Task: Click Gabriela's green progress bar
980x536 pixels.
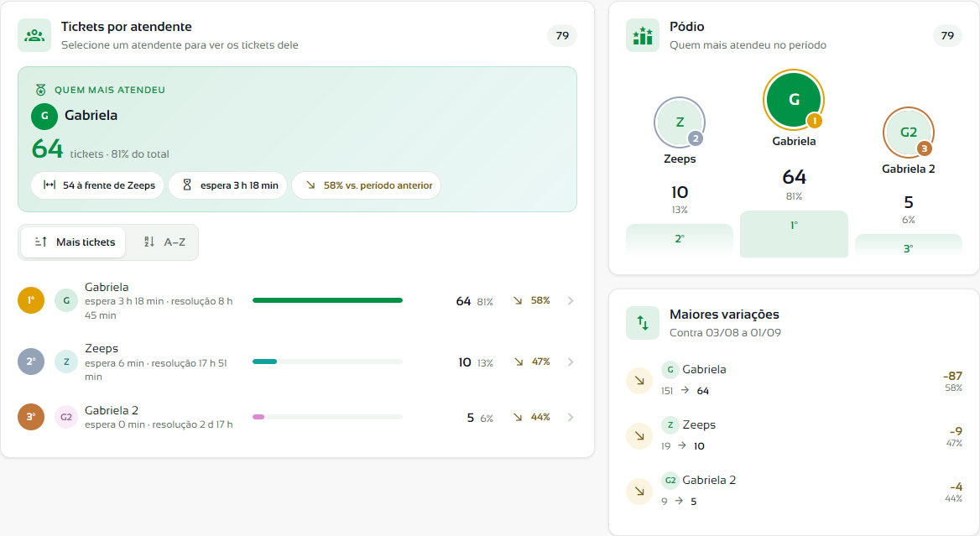Action: (x=327, y=300)
